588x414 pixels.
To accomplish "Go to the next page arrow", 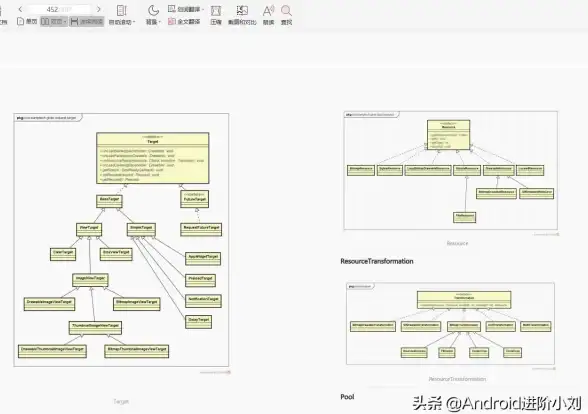I will 99,9.
